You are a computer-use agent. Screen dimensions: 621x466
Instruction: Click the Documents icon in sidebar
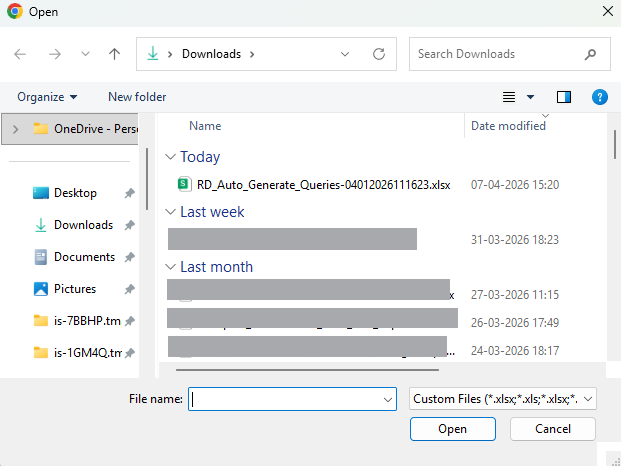click(41, 257)
